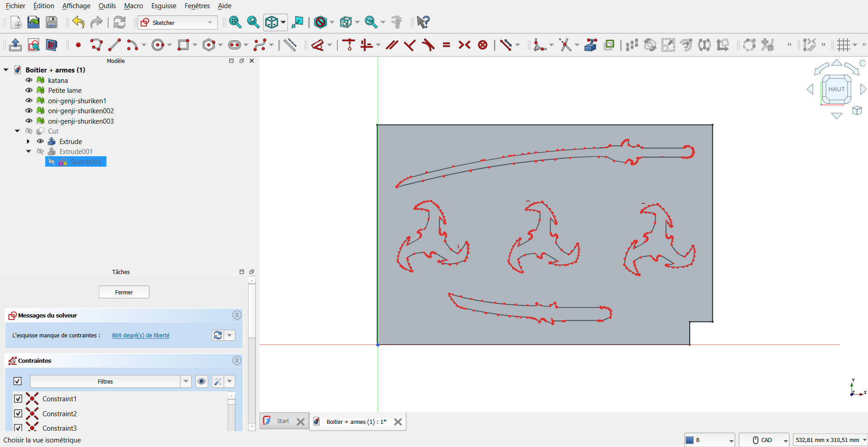Refresh recompute icon in toolbar
868x447 pixels.
coord(120,22)
